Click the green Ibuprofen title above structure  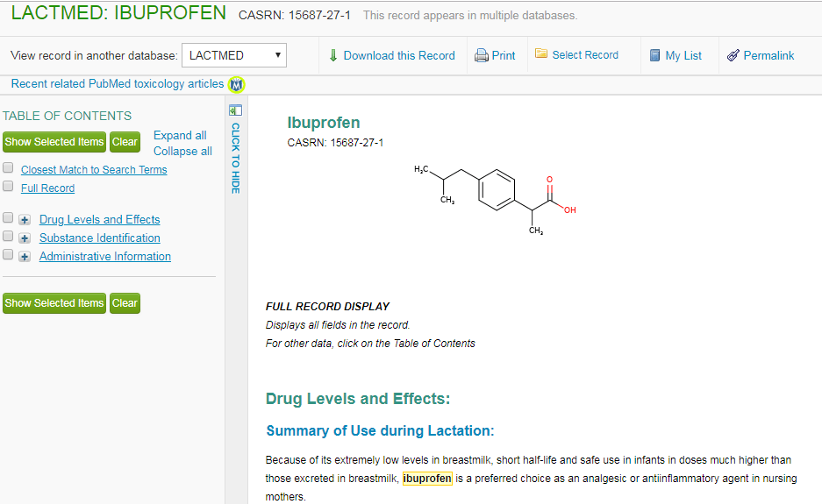tap(324, 123)
